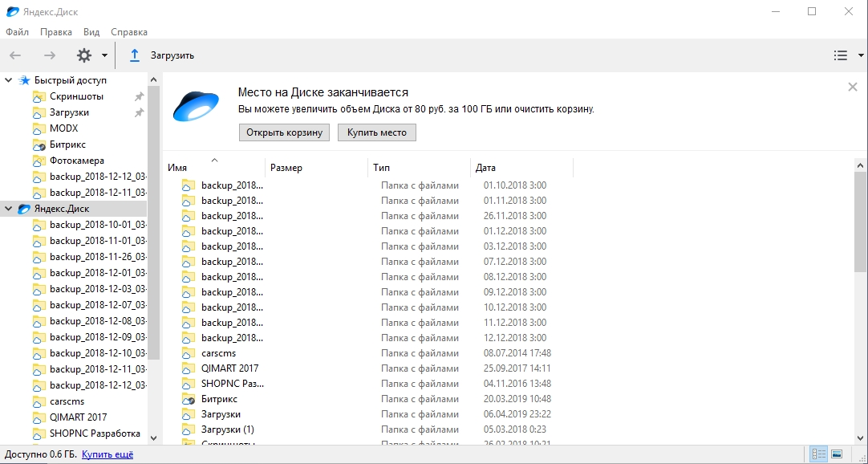Collapse the Быстрый доступ tree section
Viewport: 868px width, 464px height.
coord(8,80)
